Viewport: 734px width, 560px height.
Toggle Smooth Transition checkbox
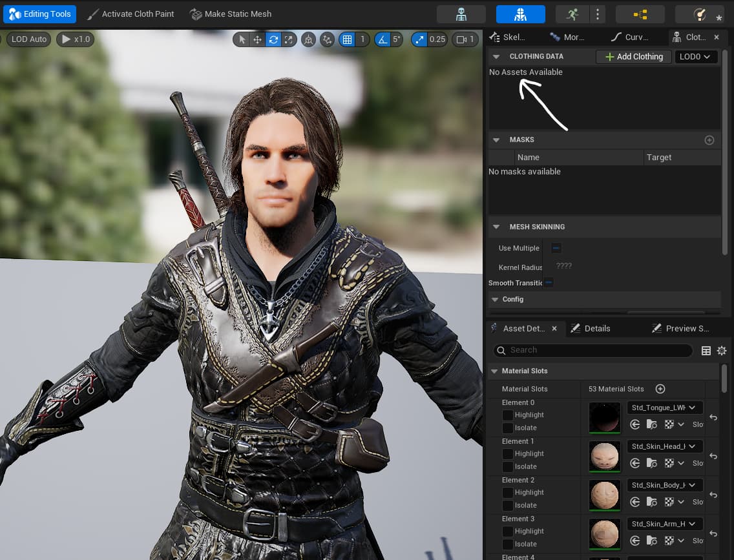tap(549, 282)
